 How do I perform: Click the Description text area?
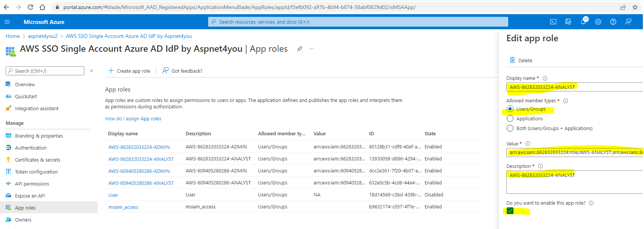575,182
